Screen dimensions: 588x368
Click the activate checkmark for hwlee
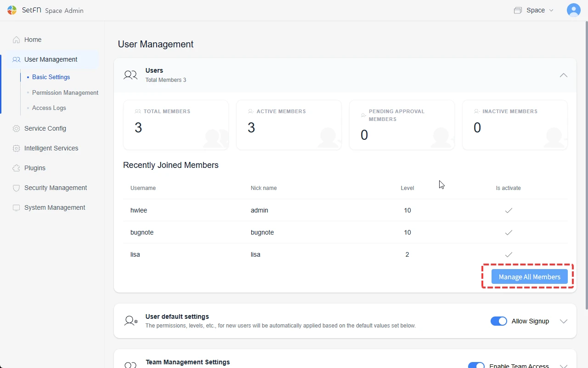tap(509, 210)
